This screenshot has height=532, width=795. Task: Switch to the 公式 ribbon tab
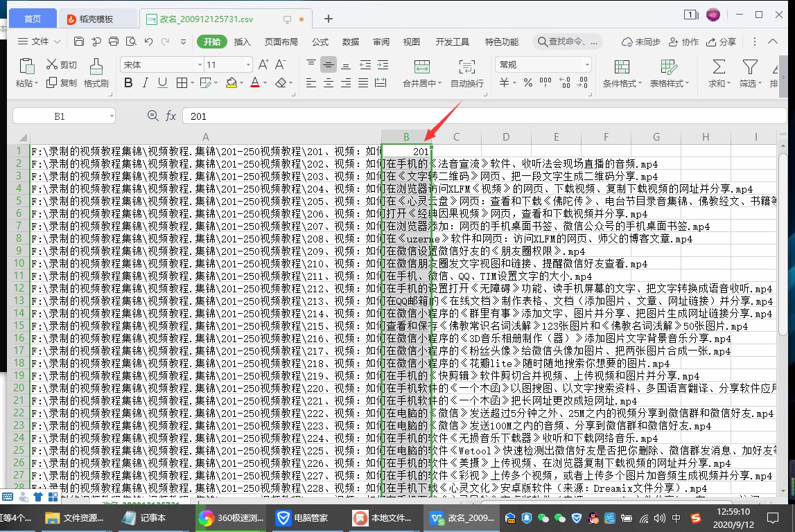[320, 42]
